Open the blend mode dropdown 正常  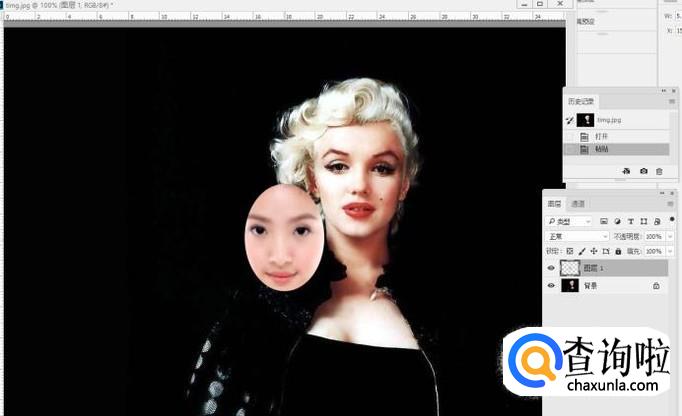[x=577, y=236]
